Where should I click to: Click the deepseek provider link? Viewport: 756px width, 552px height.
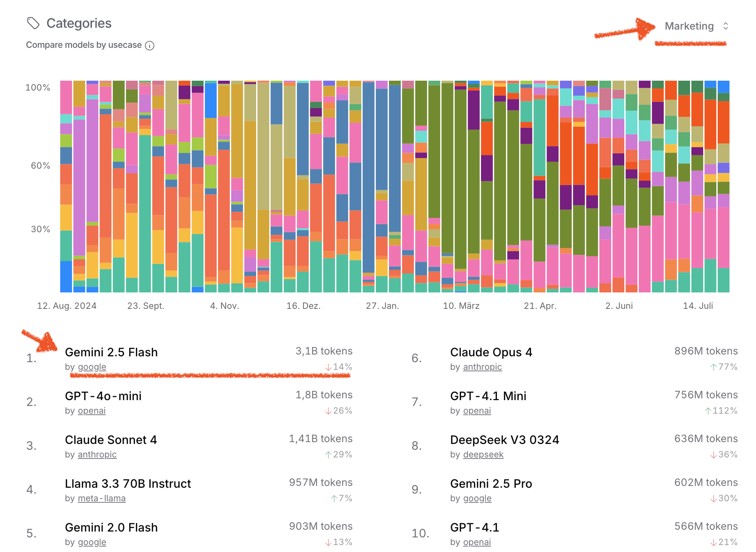[483, 455]
